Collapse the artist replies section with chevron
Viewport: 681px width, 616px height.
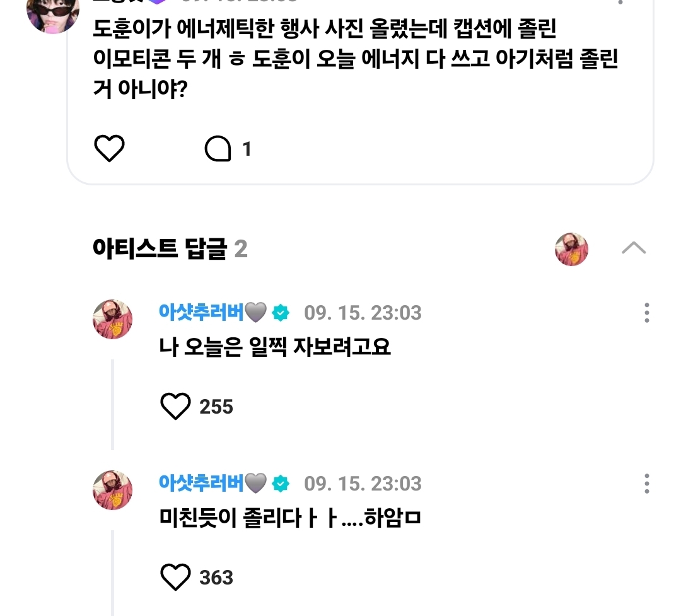(633, 248)
